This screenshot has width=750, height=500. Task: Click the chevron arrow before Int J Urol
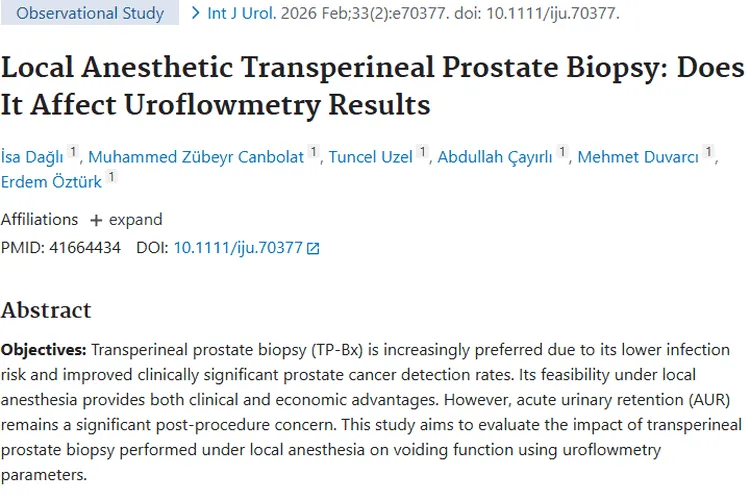(x=195, y=14)
